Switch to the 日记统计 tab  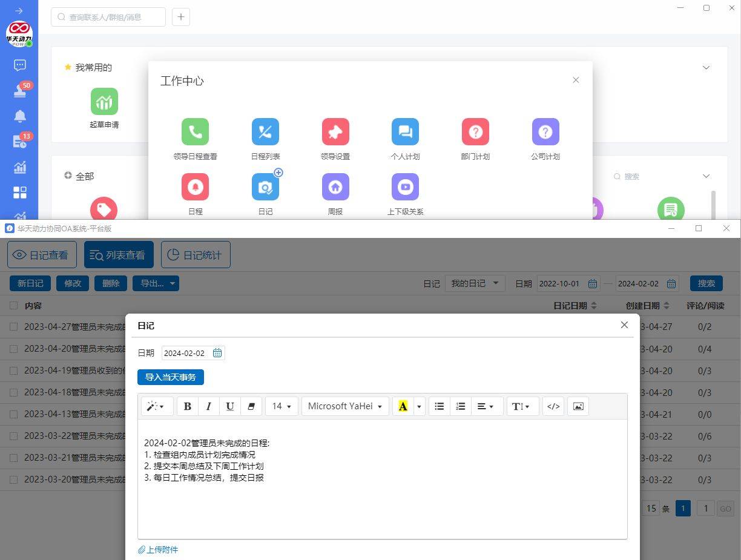pos(196,255)
